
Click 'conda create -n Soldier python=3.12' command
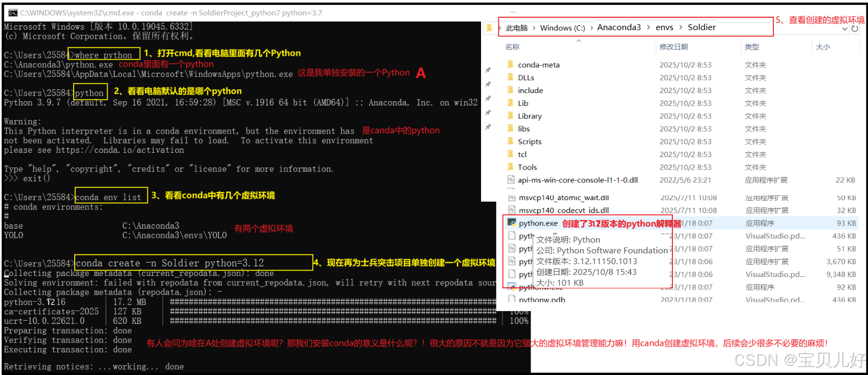(170, 263)
